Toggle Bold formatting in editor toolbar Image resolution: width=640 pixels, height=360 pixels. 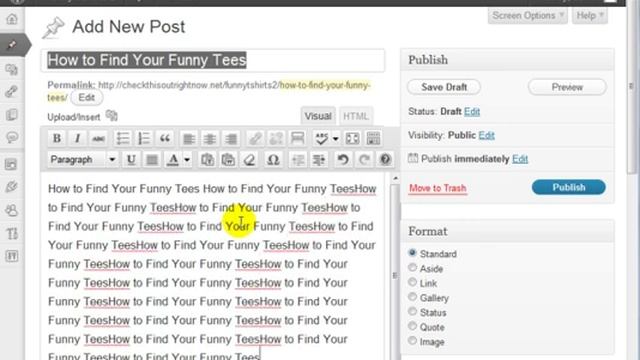click(57, 139)
